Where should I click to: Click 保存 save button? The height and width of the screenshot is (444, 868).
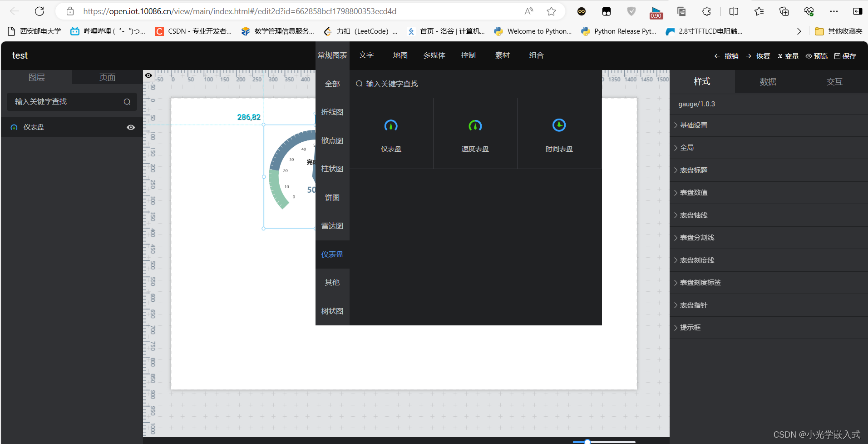click(x=845, y=56)
